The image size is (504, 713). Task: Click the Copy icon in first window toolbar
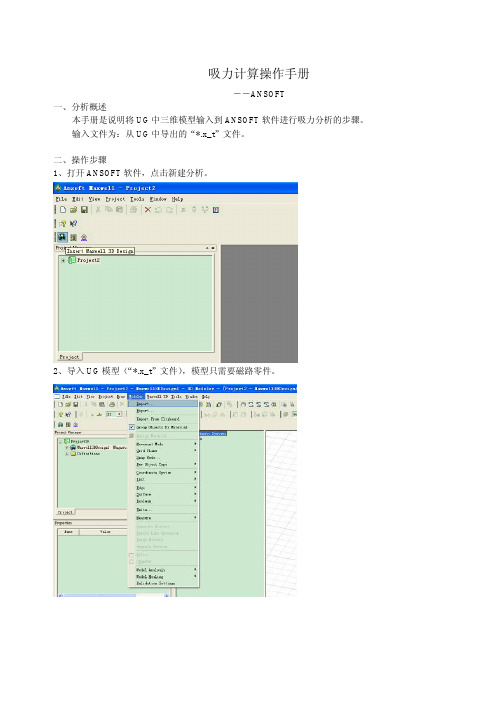pyautogui.click(x=109, y=210)
